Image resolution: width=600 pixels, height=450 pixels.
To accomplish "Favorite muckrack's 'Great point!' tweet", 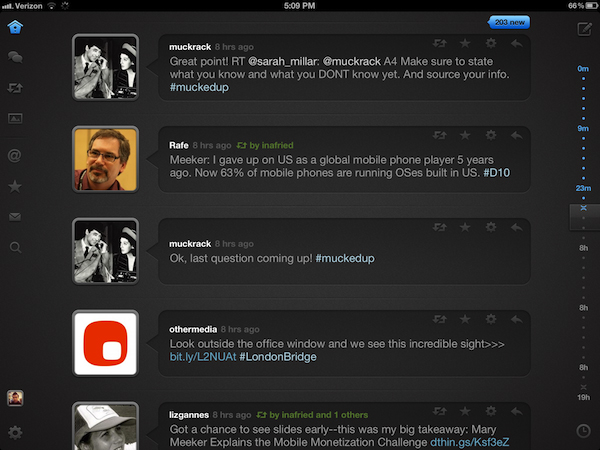I will (465, 43).
